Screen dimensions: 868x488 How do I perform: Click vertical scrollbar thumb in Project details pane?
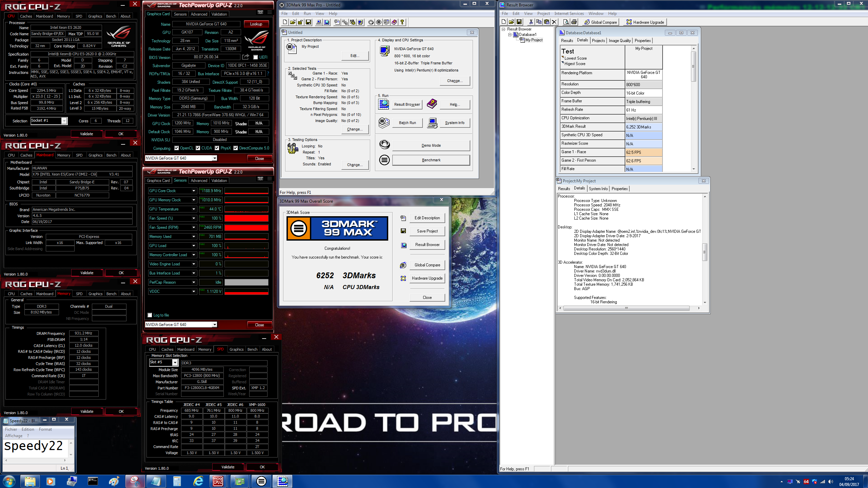(705, 252)
